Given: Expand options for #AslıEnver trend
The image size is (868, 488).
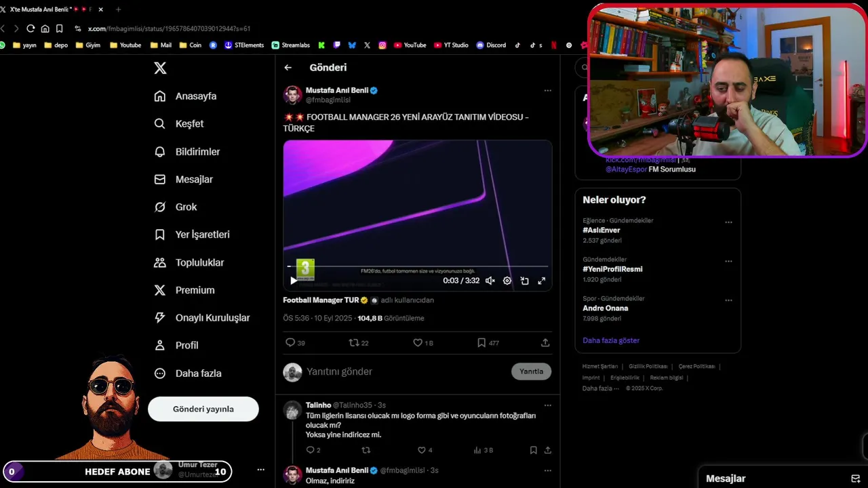Looking at the screenshot, I should click(728, 222).
